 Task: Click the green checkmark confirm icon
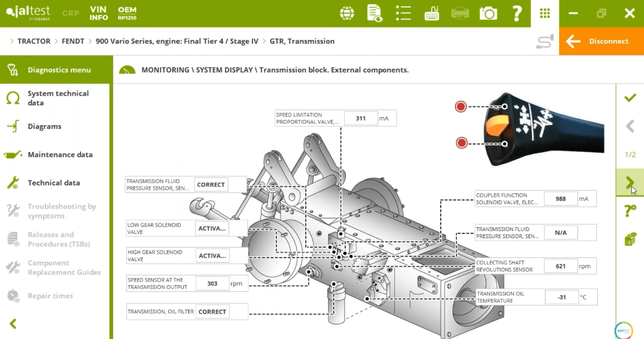tap(630, 98)
